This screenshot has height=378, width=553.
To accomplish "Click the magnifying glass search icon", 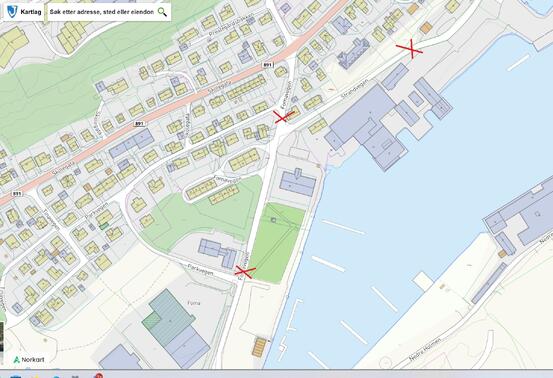I will point(162,12).
